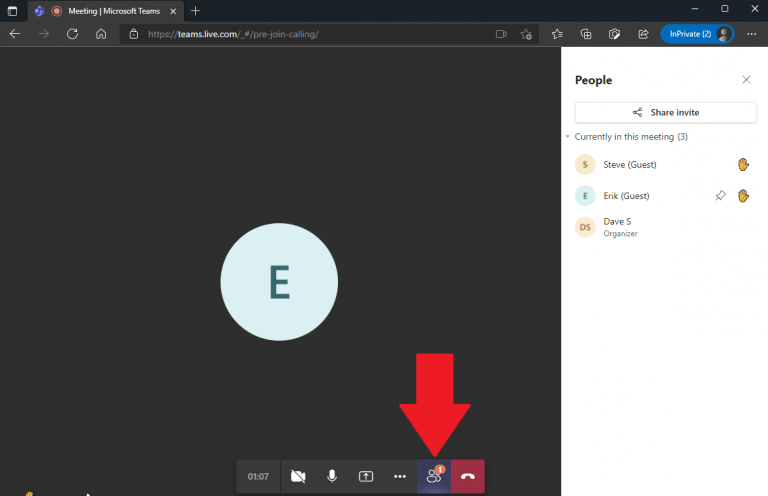Click Steve's S avatar
The width and height of the screenshot is (768, 496).
[585, 165]
